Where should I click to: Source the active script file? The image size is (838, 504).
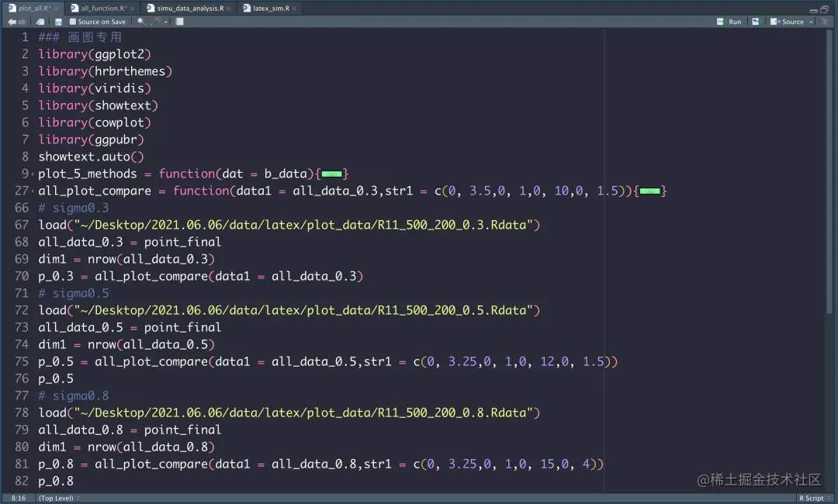pos(787,22)
